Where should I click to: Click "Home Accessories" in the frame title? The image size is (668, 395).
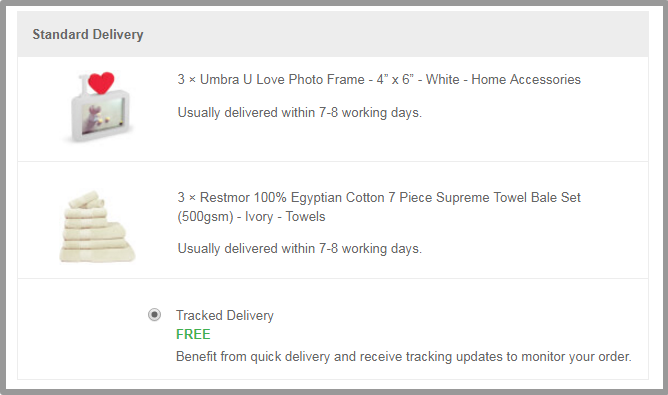pyautogui.click(x=526, y=79)
